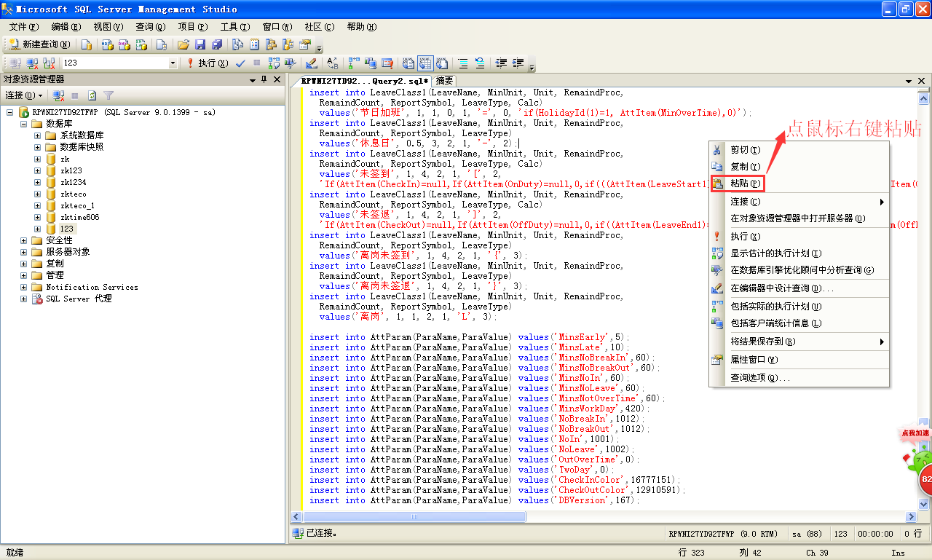Choose 查询选项 (Query Options) from context menu
The image size is (932, 560).
(760, 378)
